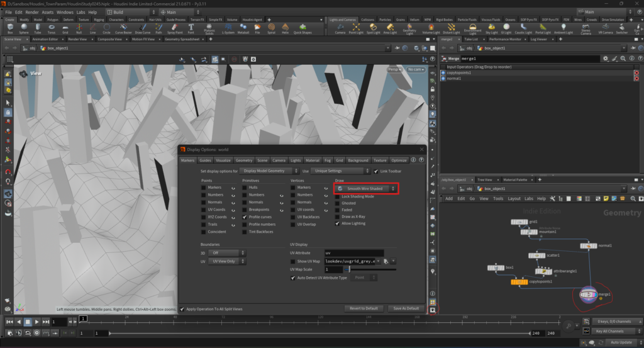The image size is (644, 348).
Task: Toggle Profile curves checkbox off
Action: (x=245, y=216)
